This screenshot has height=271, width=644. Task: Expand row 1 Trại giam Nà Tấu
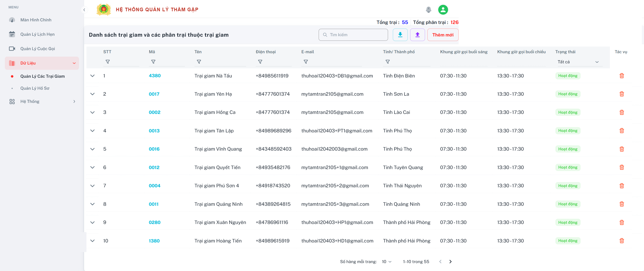tap(92, 76)
